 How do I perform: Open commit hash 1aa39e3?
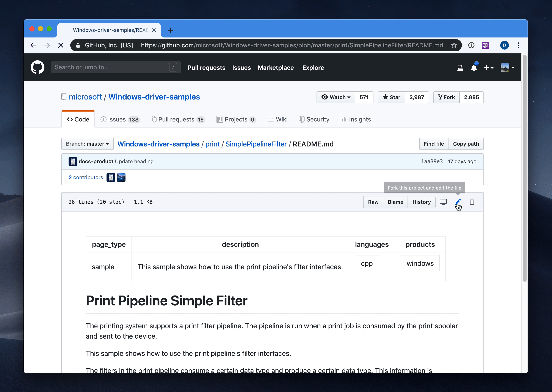coord(432,162)
